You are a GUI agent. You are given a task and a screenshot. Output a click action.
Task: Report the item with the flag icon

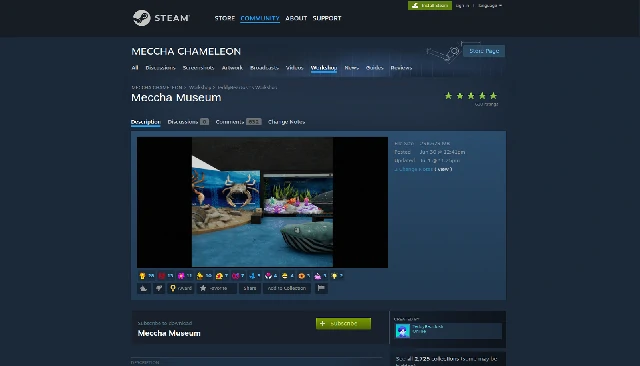pyautogui.click(x=321, y=288)
